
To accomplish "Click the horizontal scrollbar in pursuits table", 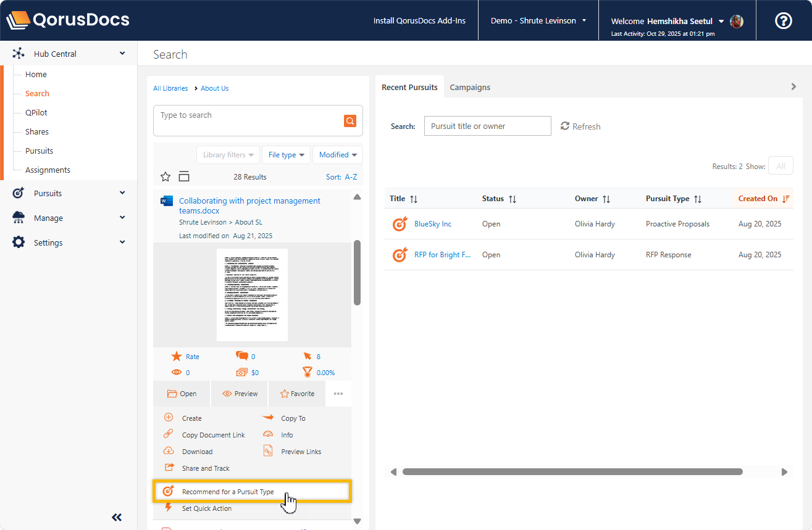I will coord(572,472).
